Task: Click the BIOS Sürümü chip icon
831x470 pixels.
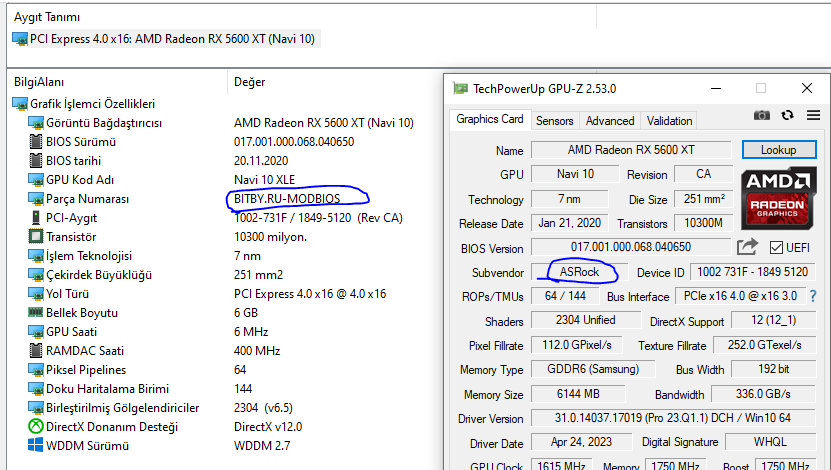Action: [36, 142]
